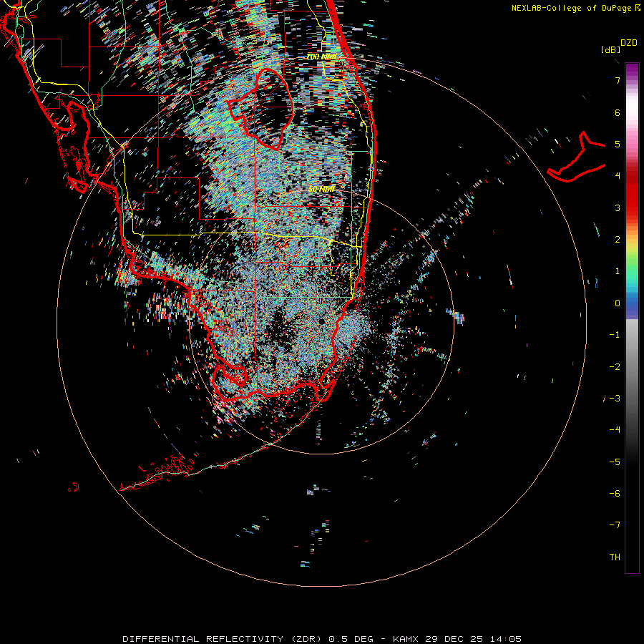
Task: Click the College of DuPage logo icon
Action: (x=638, y=8)
